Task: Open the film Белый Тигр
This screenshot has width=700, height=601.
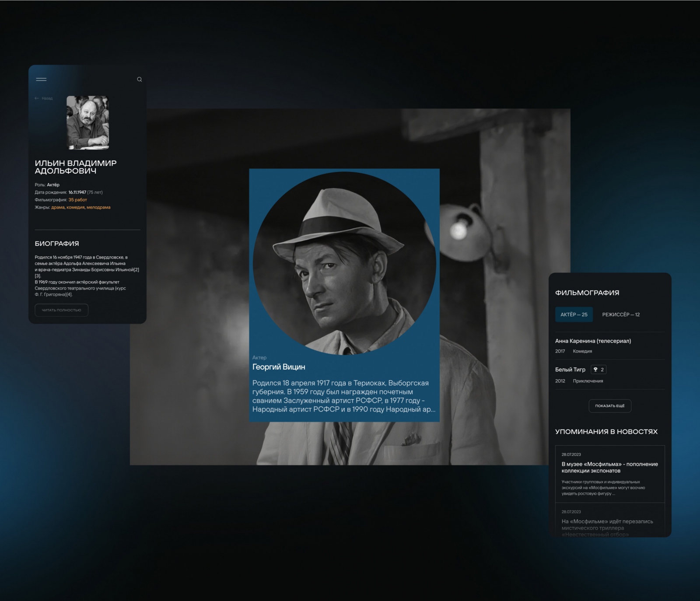Action: pyautogui.click(x=570, y=370)
